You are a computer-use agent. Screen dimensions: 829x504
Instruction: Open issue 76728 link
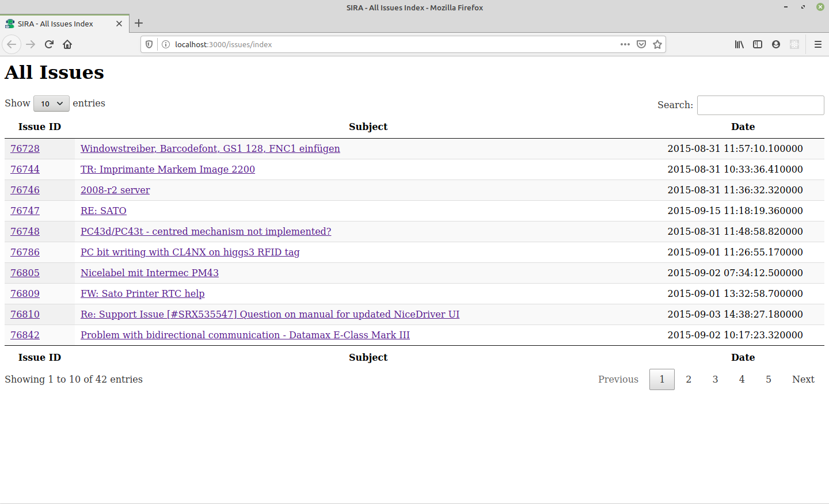coord(25,148)
